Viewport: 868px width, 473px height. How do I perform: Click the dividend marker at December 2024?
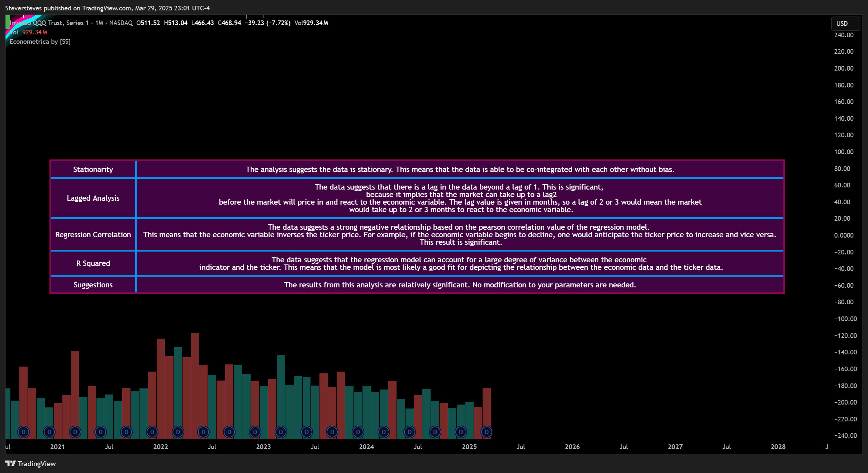pos(461,432)
